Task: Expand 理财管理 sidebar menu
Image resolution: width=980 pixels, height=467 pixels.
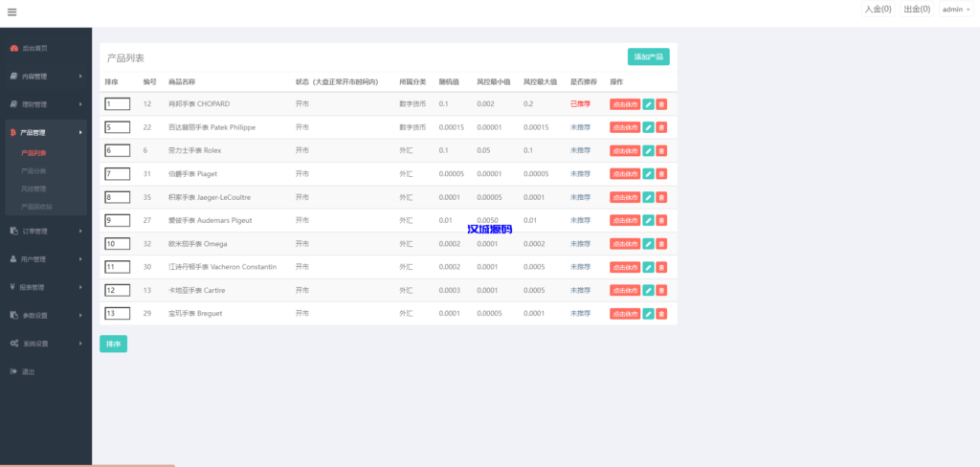Action: click(46, 104)
